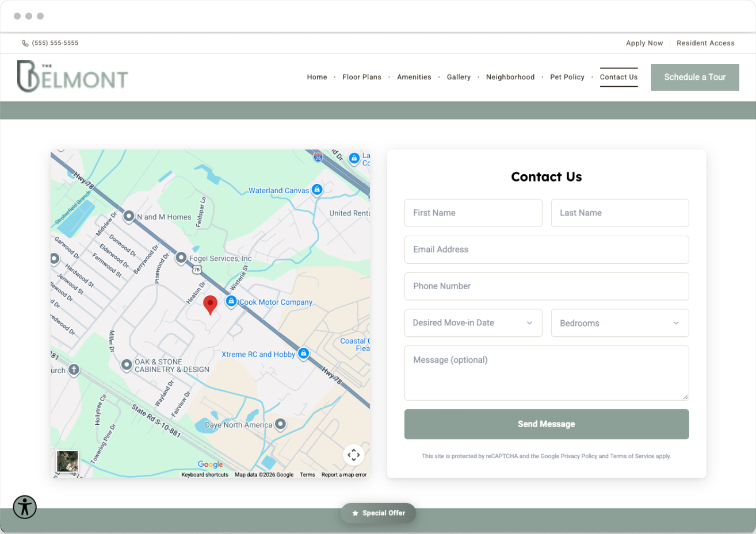This screenshot has width=756, height=534.
Task: Click the red location pin on the map
Action: click(x=211, y=305)
